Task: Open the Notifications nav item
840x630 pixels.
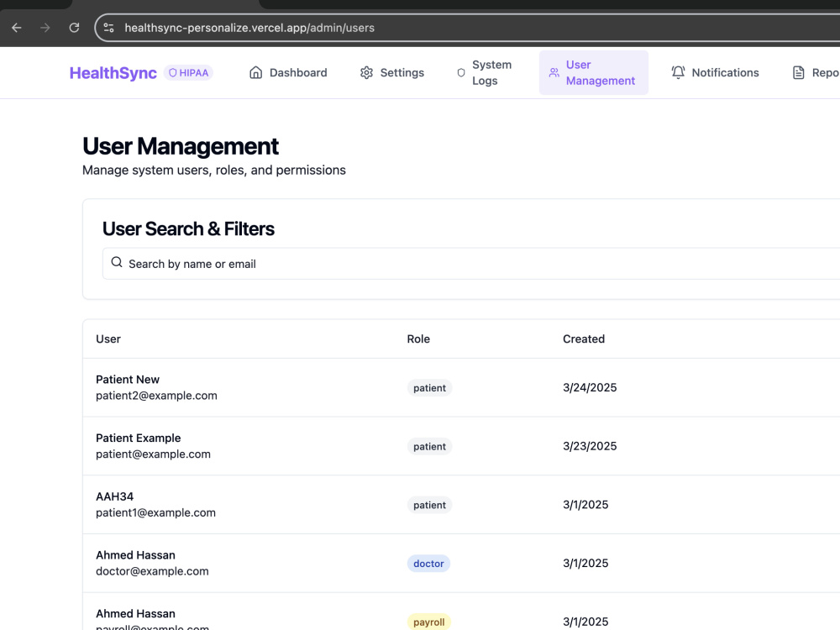Action: point(715,73)
